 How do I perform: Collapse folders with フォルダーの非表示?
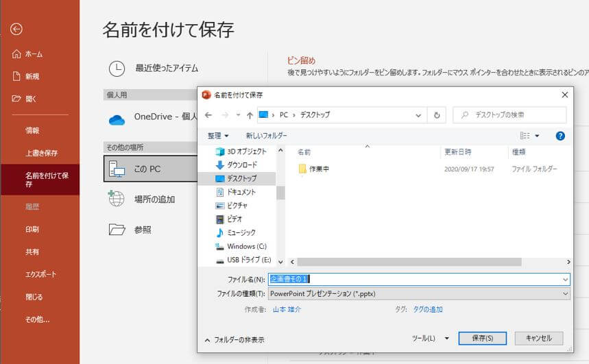(x=235, y=339)
